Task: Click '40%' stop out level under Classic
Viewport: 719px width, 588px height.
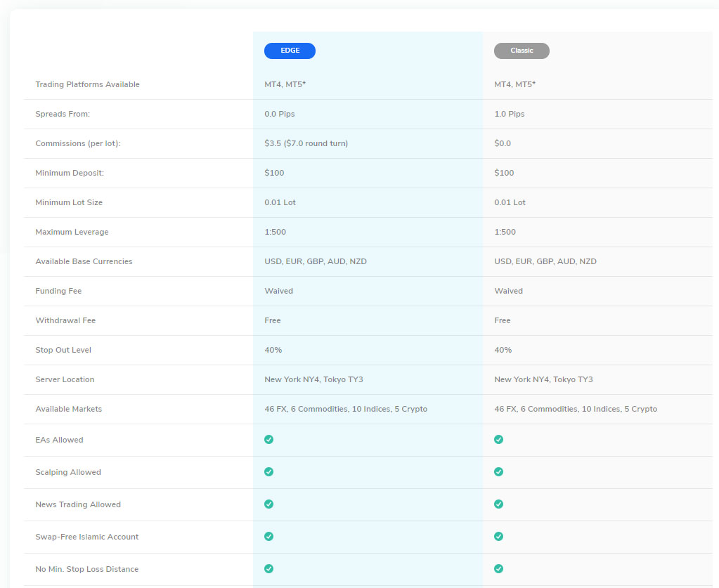Action: 503,350
